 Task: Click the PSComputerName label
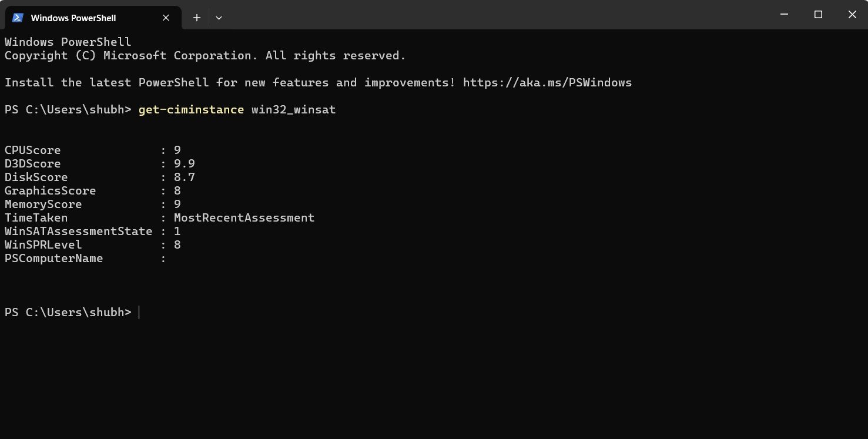pos(54,259)
